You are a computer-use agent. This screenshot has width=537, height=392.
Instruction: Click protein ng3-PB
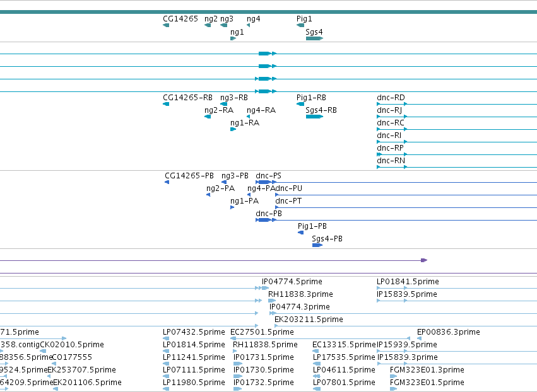(x=235, y=176)
